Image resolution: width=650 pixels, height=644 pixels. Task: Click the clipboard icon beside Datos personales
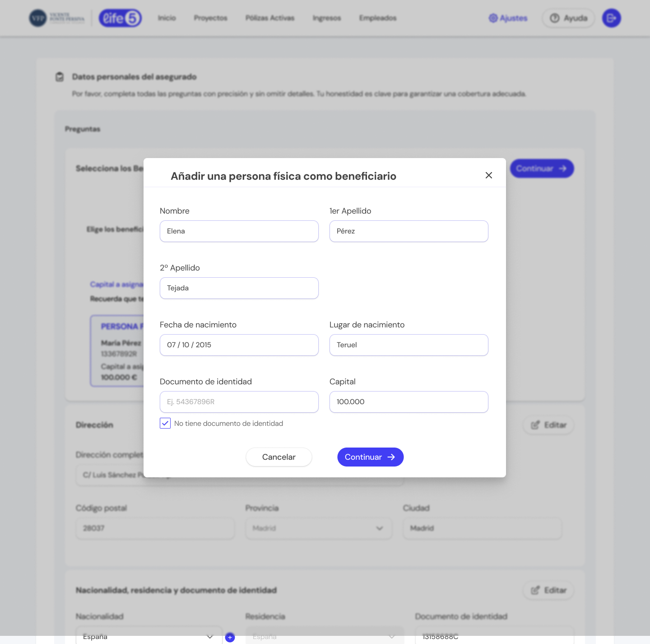(x=60, y=77)
